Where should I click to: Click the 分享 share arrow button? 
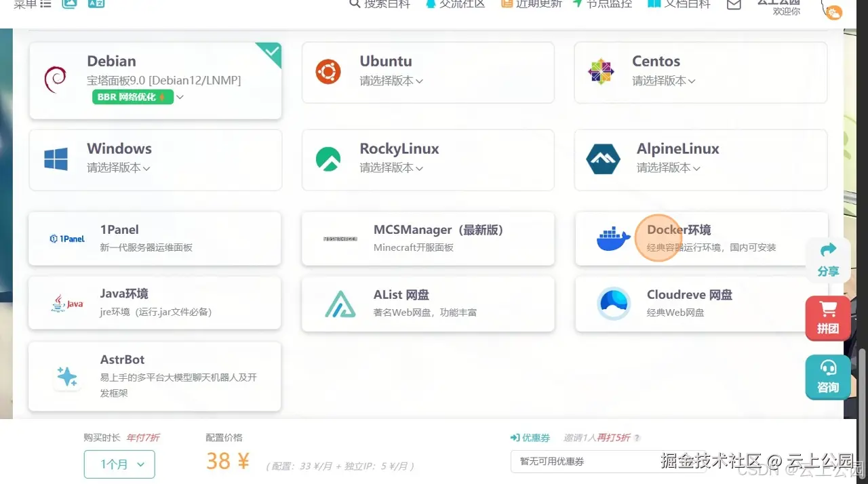[828, 260]
